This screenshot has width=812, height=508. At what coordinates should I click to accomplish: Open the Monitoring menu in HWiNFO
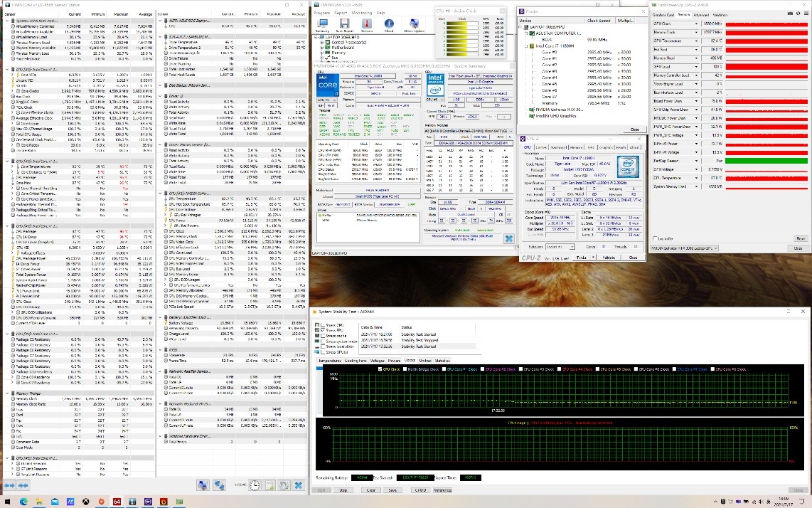coord(361,13)
